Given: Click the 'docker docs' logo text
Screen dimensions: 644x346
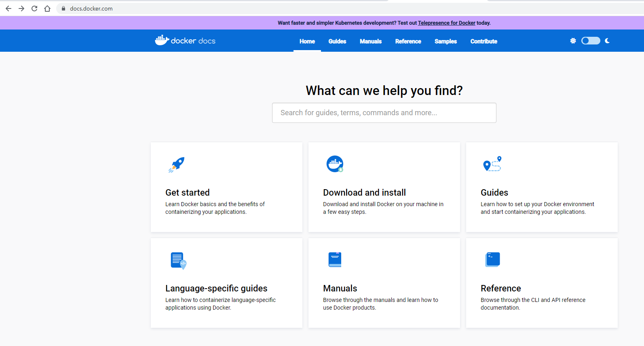Looking at the screenshot, I should click(x=193, y=41).
